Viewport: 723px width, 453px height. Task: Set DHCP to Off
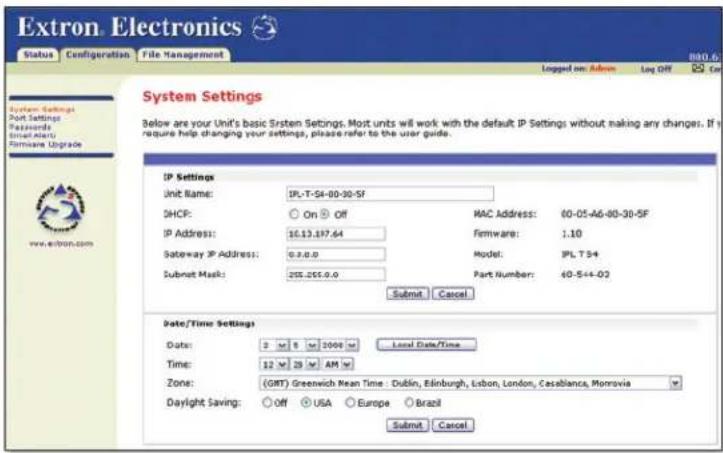coord(325,214)
